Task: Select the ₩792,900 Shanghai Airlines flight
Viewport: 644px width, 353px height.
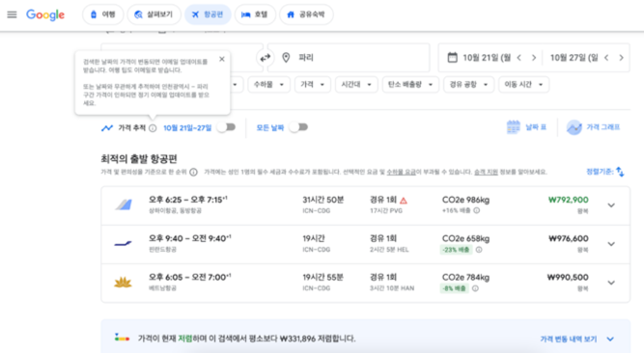Action: pos(365,205)
